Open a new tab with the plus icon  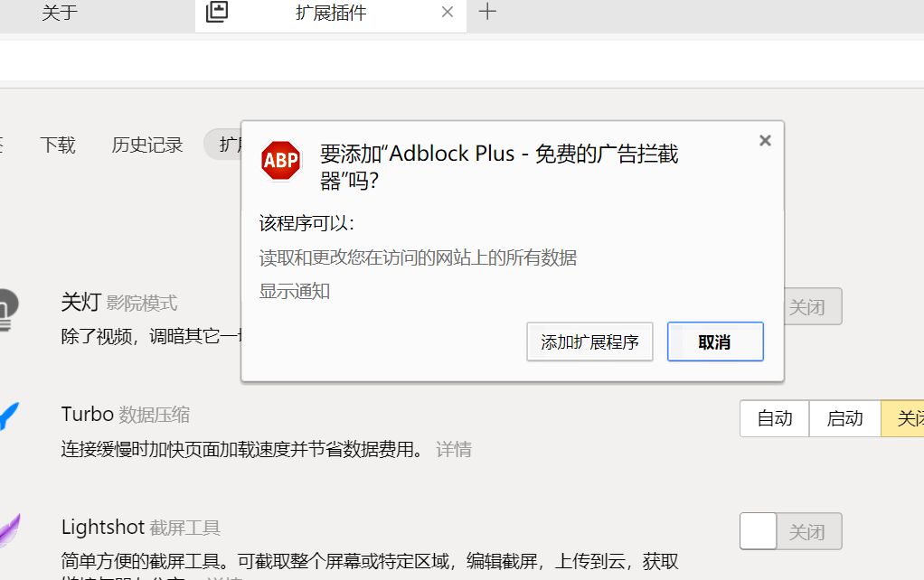coord(486,12)
